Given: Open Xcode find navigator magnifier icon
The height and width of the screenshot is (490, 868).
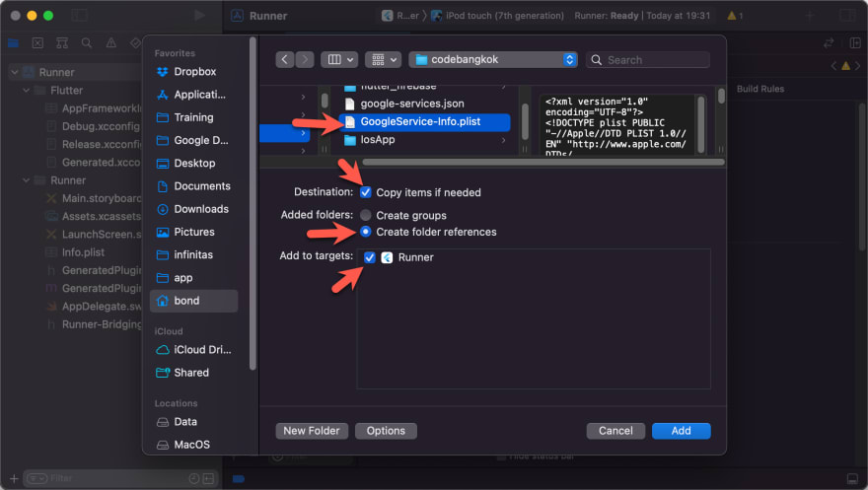Looking at the screenshot, I should click(x=87, y=42).
